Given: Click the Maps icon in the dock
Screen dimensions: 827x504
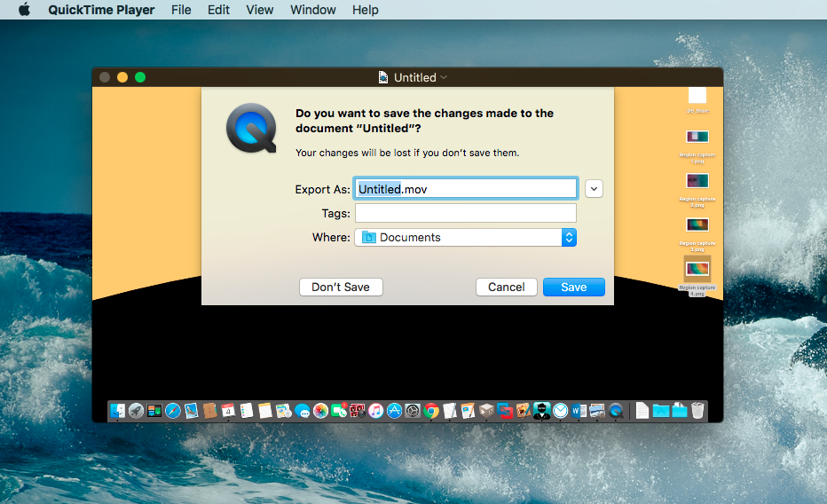Looking at the screenshot, I should click(284, 411).
